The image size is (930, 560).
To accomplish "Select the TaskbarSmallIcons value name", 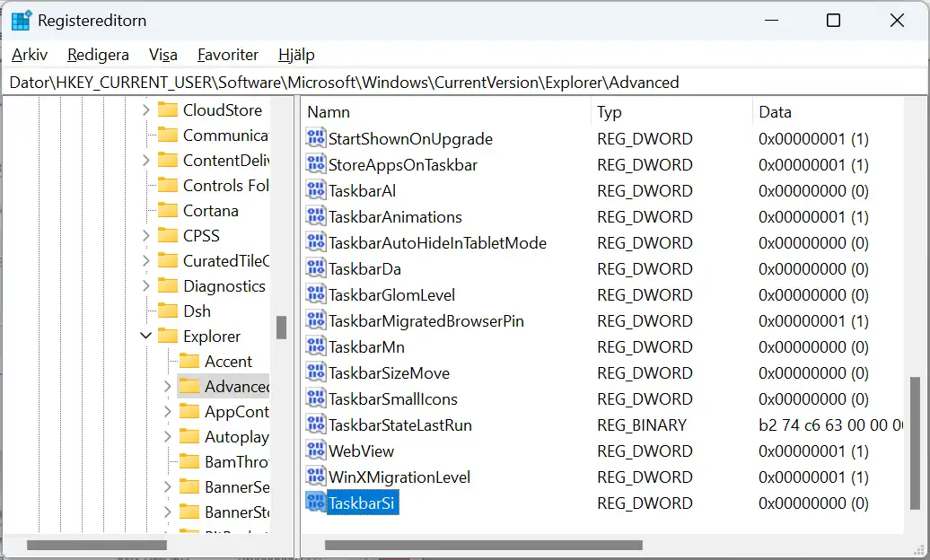I will [x=393, y=399].
